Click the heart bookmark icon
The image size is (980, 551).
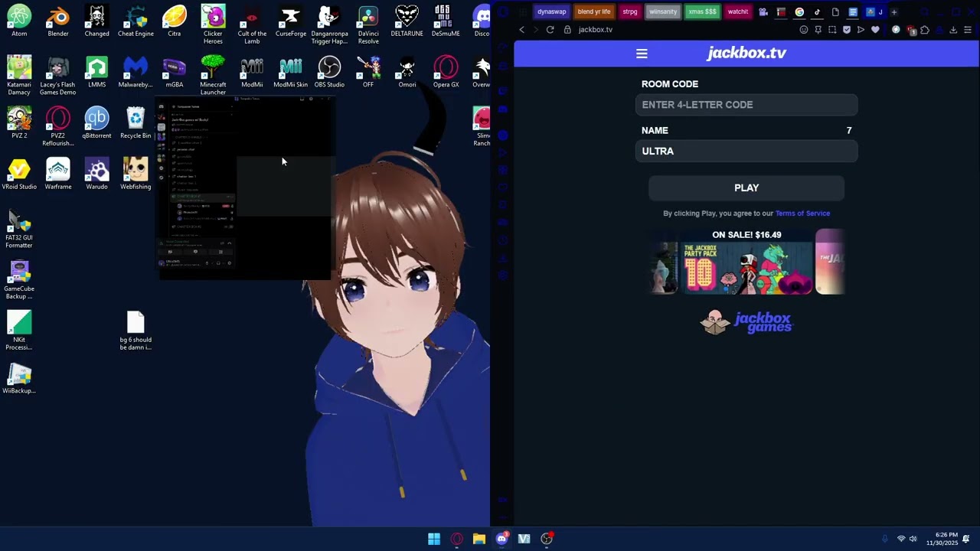point(875,30)
